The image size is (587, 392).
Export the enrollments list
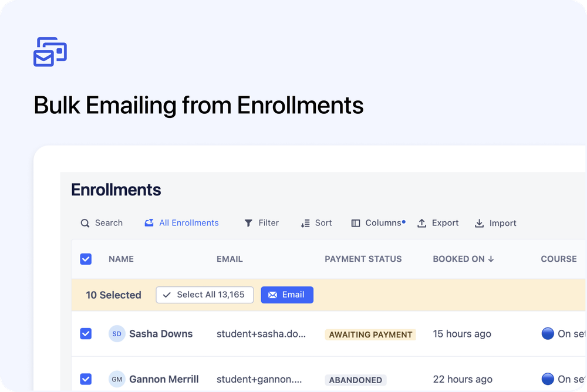[438, 223]
